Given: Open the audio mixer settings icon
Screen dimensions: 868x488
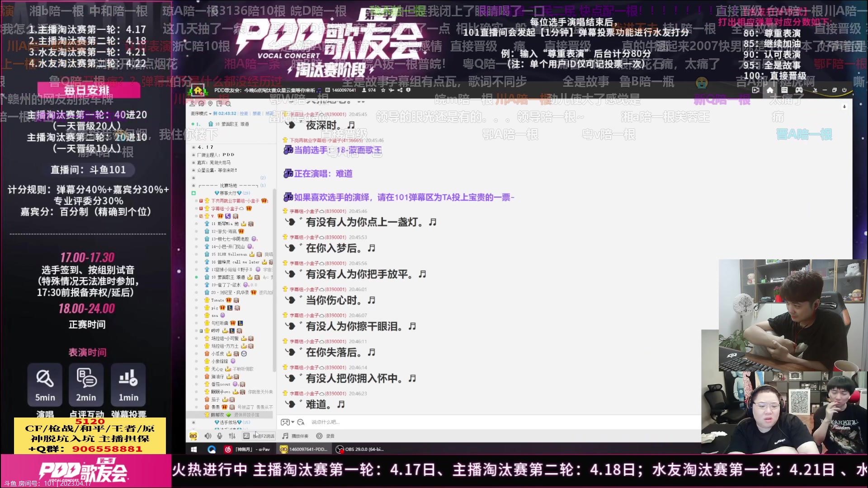Looking at the screenshot, I should [232, 436].
